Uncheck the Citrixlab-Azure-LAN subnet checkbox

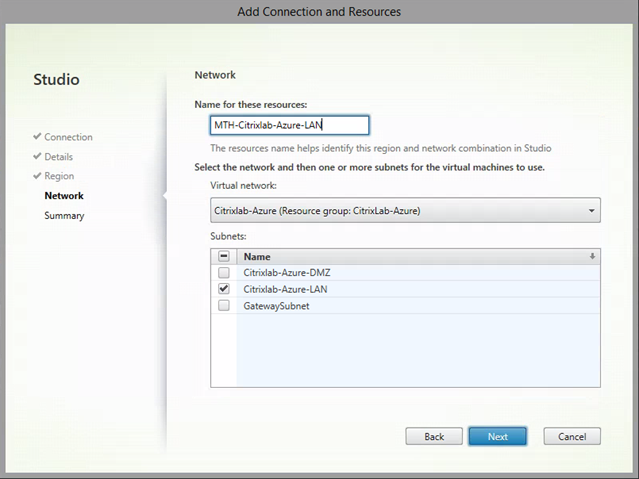coord(224,289)
